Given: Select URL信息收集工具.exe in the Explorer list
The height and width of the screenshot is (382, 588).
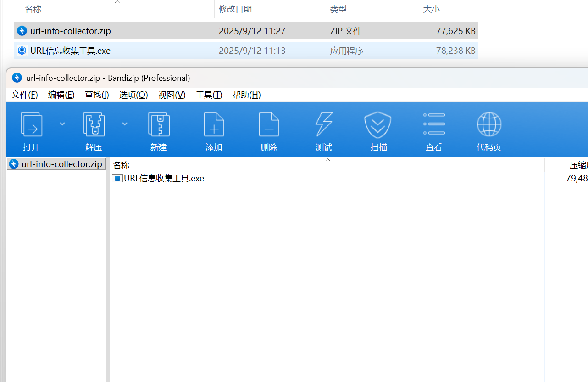Looking at the screenshot, I should tap(70, 51).
